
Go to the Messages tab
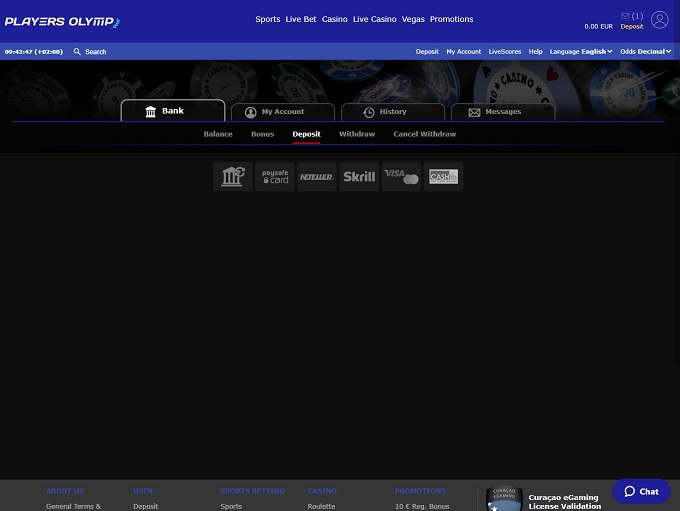click(x=502, y=112)
